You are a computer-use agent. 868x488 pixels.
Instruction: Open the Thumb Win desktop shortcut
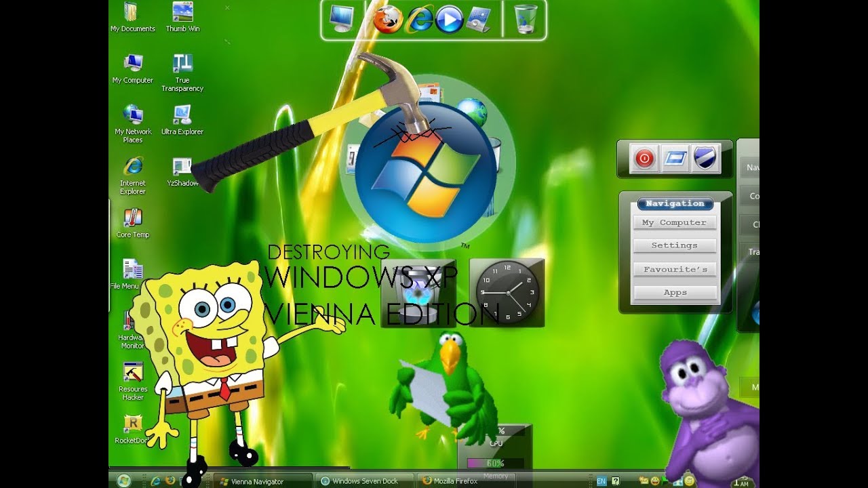click(182, 17)
